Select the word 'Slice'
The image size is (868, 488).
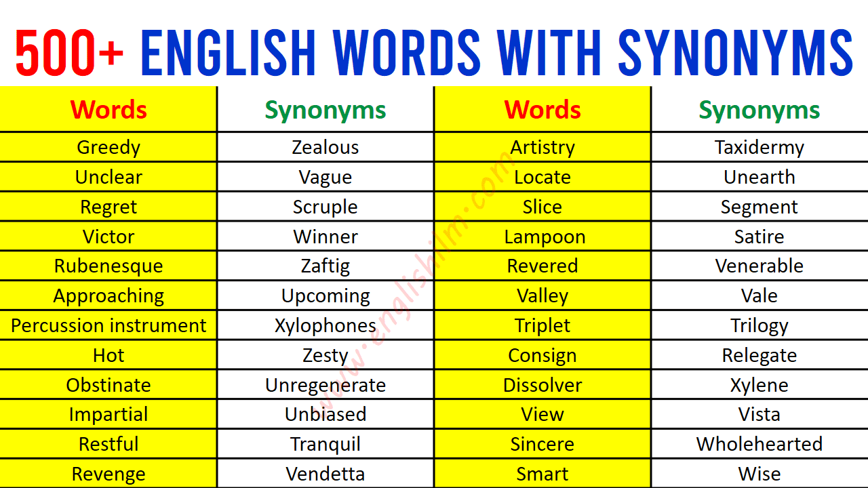(542, 207)
